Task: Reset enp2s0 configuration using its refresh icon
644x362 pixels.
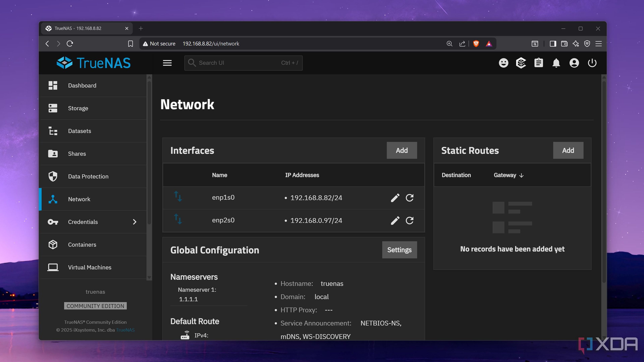Action: tap(410, 220)
